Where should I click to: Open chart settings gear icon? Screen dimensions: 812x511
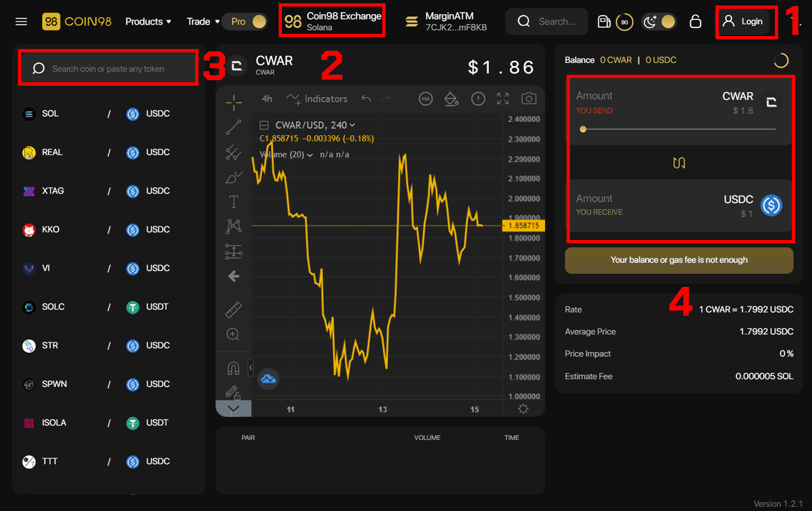pyautogui.click(x=523, y=408)
